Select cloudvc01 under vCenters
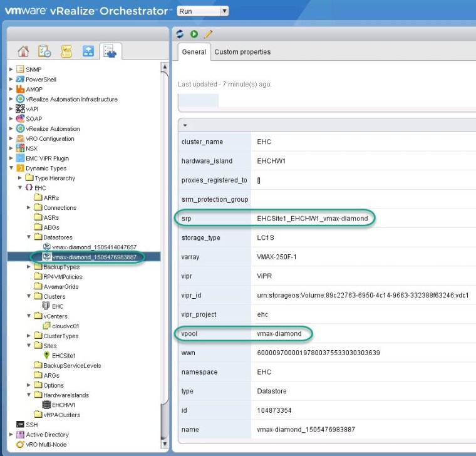Viewport: 476px width, 456px height. [x=65, y=326]
